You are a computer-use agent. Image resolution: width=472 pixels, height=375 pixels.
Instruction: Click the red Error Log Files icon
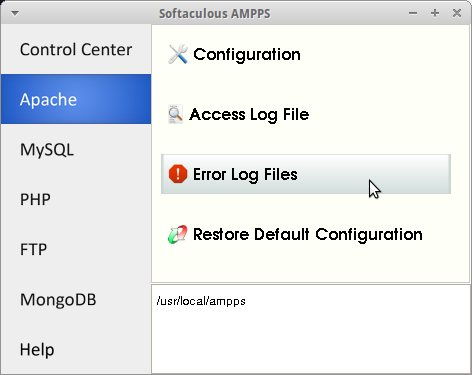(178, 174)
